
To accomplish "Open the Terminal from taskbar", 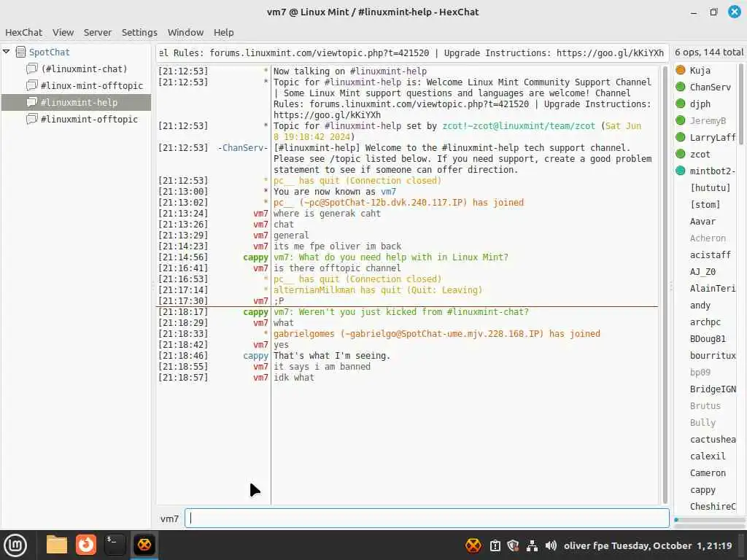I will click(x=115, y=545).
